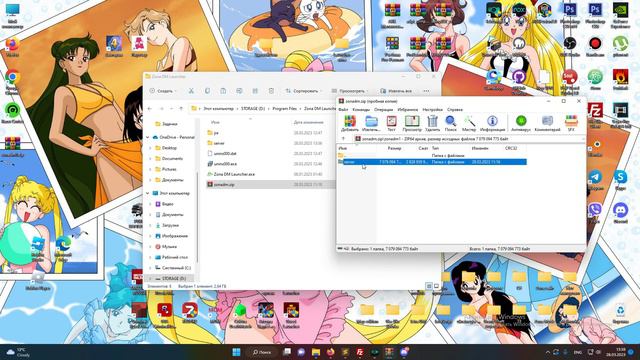Click STORAGE (D:) breadcrumb in Explorer address bar
Screen dimensions: 640x360
[253, 109]
